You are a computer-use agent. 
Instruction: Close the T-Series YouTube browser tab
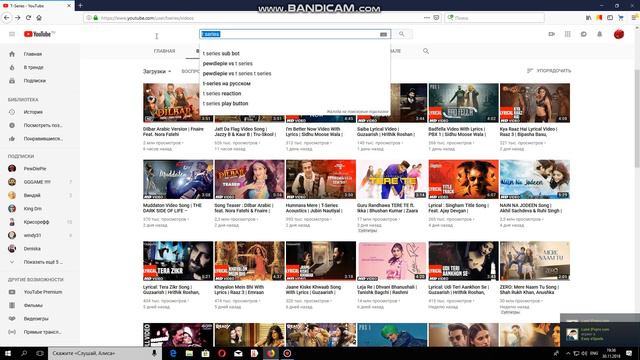point(69,6)
